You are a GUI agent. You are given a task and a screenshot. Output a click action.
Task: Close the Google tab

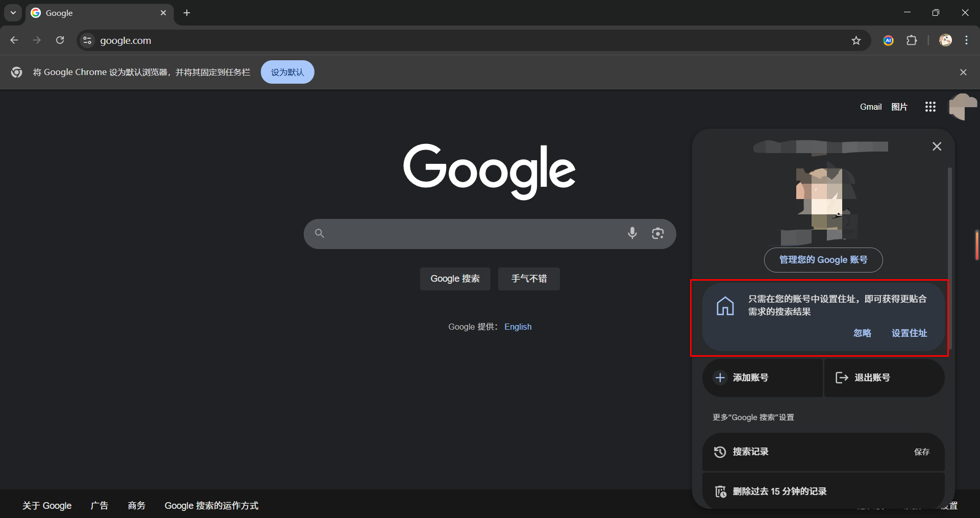163,13
